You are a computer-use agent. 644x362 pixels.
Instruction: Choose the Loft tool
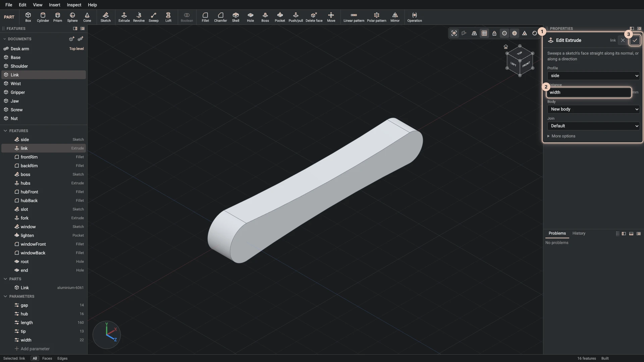pyautogui.click(x=168, y=17)
